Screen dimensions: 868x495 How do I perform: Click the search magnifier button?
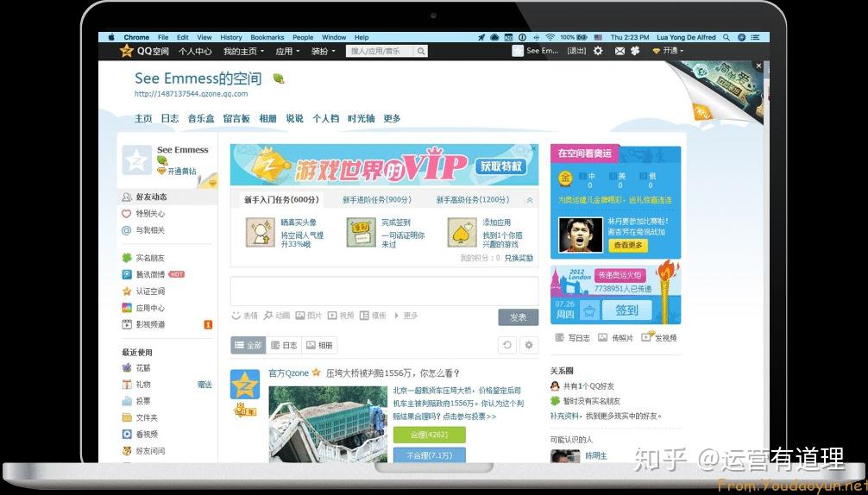[421, 51]
